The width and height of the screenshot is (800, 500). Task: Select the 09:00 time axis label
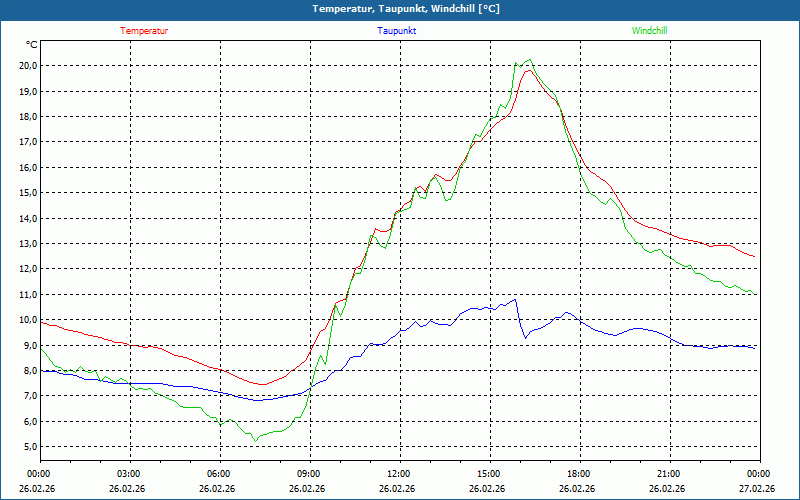pyautogui.click(x=309, y=474)
